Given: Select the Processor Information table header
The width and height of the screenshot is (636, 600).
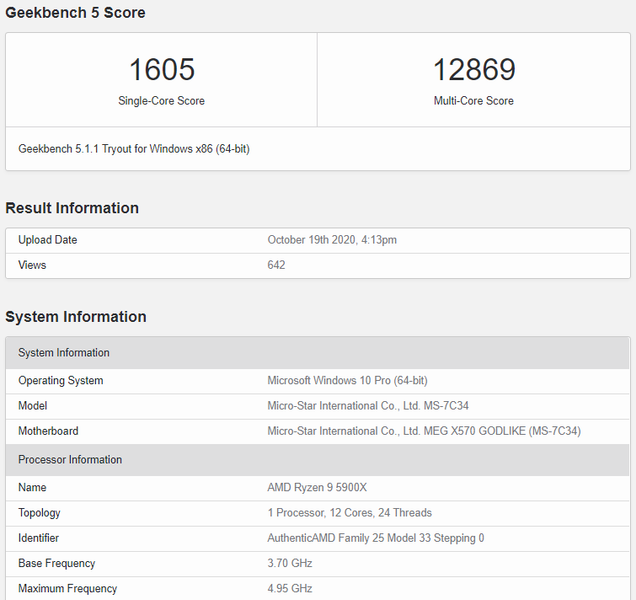Looking at the screenshot, I should (x=70, y=460).
